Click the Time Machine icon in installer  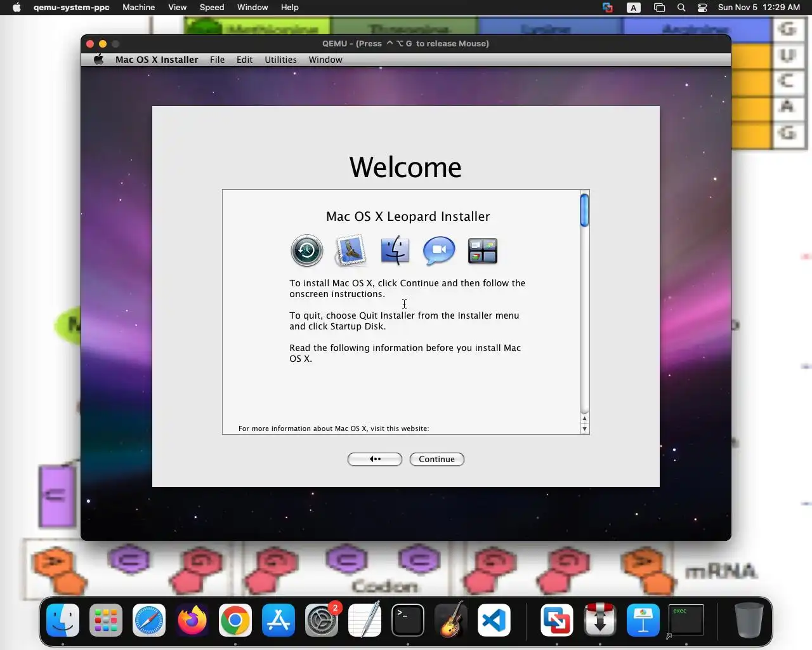307,250
